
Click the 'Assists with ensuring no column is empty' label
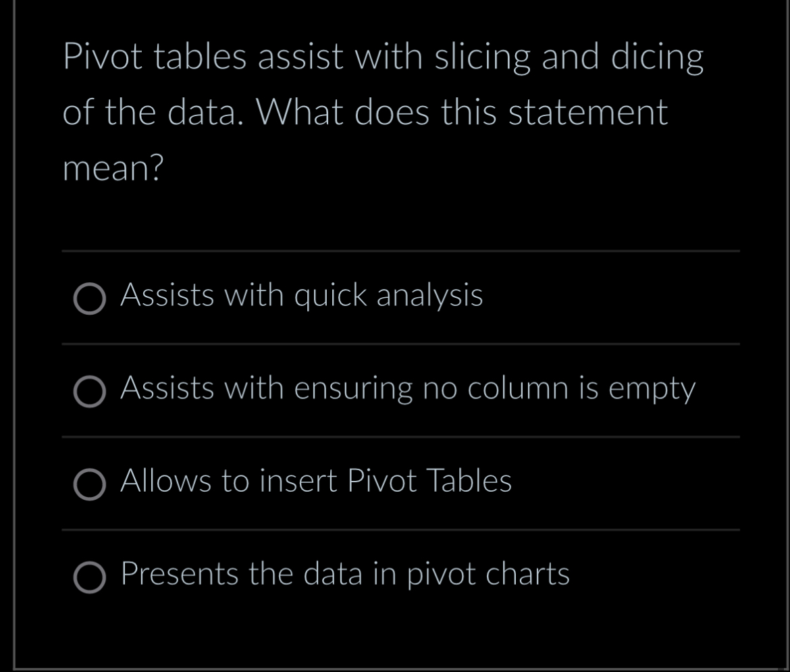[x=408, y=389]
